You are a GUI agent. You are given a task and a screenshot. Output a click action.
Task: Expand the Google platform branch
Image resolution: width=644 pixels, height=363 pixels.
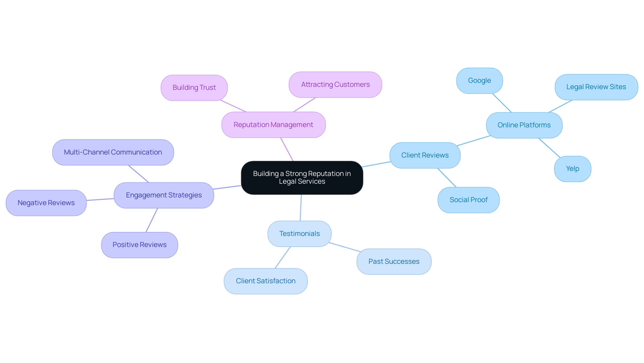coord(480,79)
